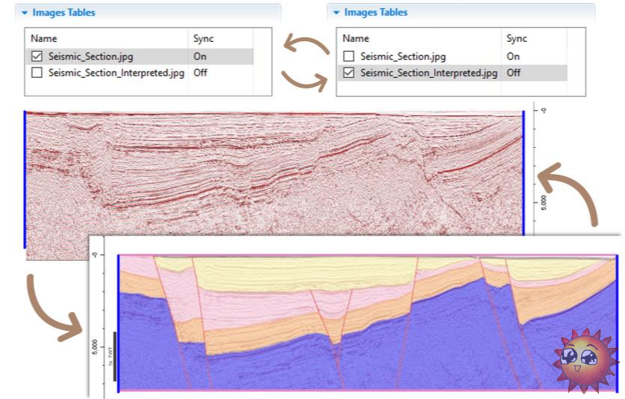Click the Sync column header in right table

517,39
